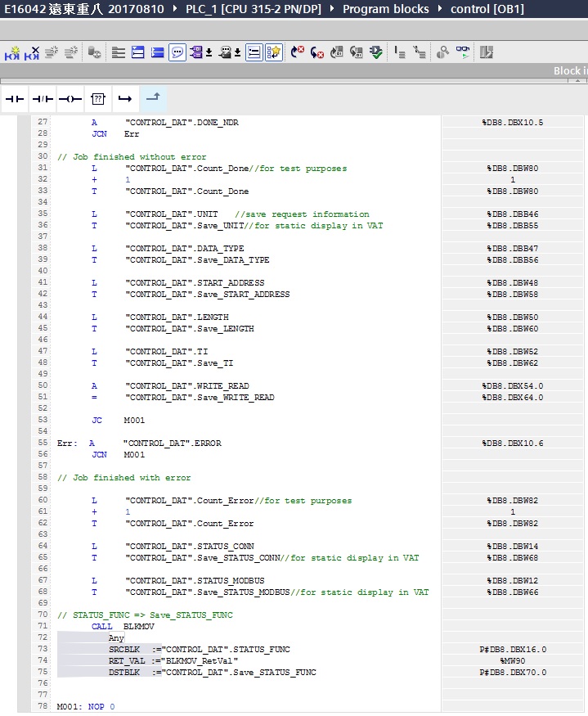This screenshot has height=716, width=588.
Task: Select PLC_1 in the breadcrumb path
Action: pyautogui.click(x=249, y=10)
